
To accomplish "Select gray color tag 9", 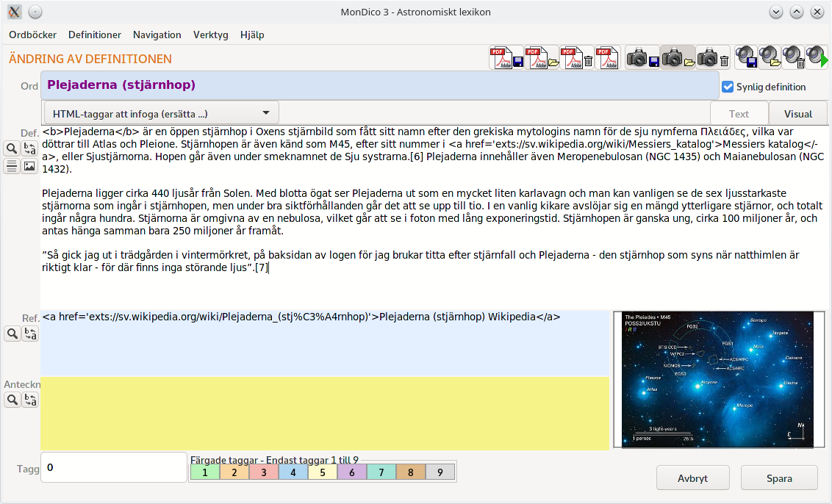I will (x=440, y=472).
